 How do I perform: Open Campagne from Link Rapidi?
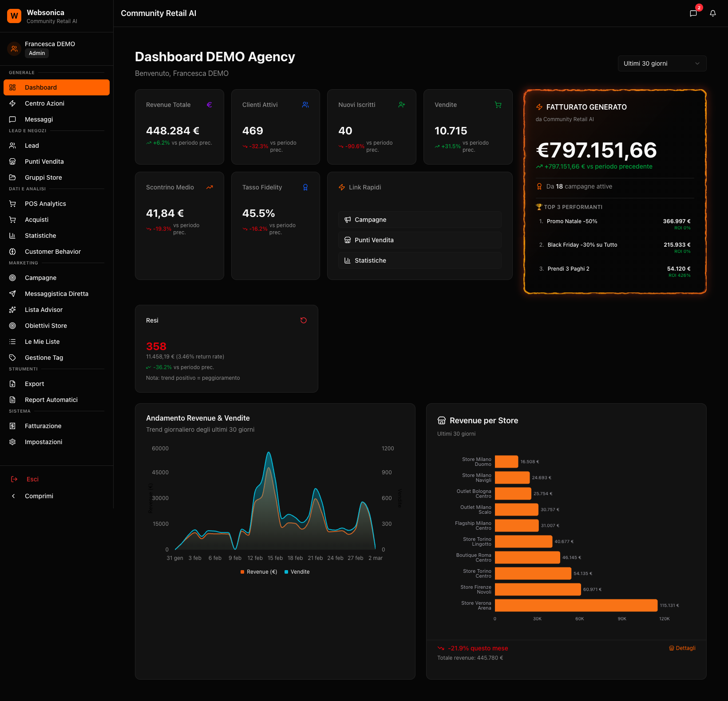[x=419, y=219]
